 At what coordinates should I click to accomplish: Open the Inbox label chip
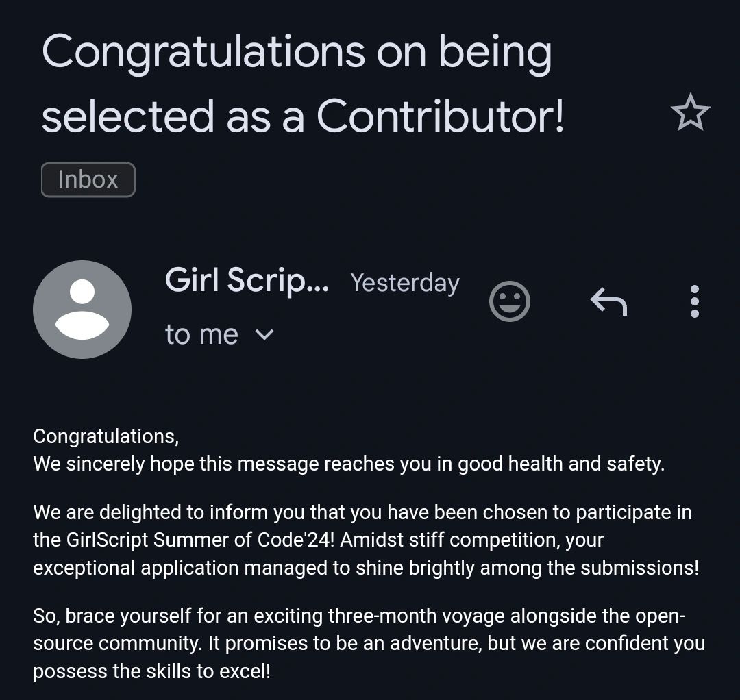tap(88, 179)
